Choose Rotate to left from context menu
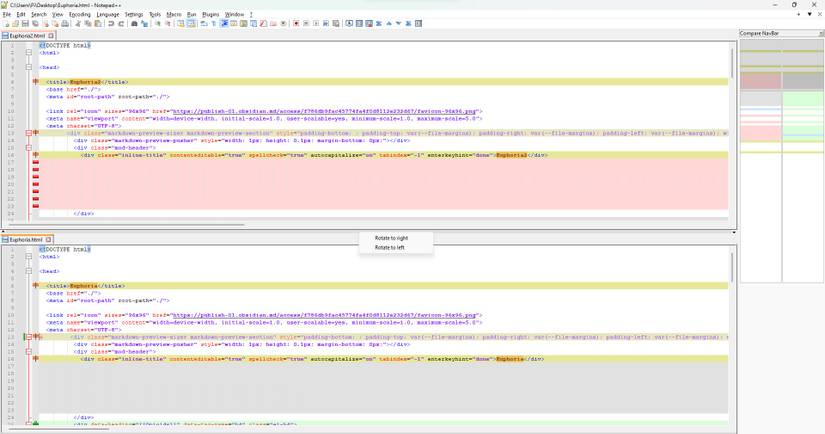This screenshot has height=434, width=825. coord(390,247)
